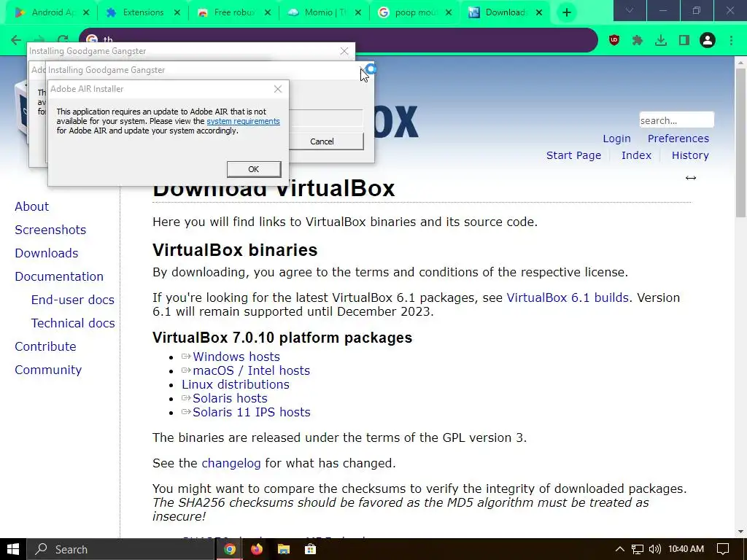Click Cancel in the Installing Goodgame Gangster window
Image resolution: width=747 pixels, height=560 pixels.
pyautogui.click(x=322, y=141)
